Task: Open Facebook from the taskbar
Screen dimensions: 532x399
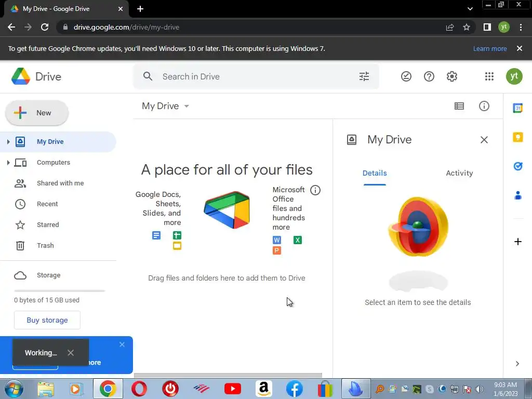Action: pos(295,389)
